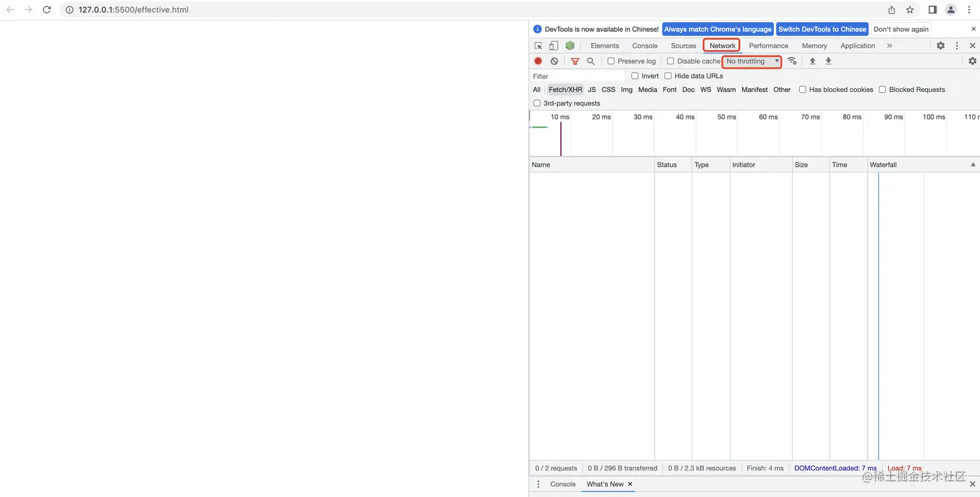Select the What's New drawer tab
This screenshot has height=497, width=980.
[605, 484]
